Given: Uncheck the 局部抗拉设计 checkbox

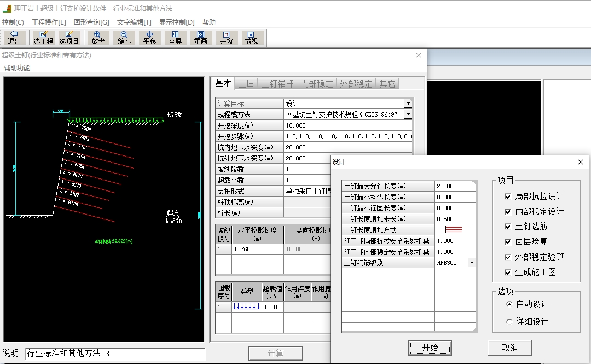Looking at the screenshot, I should [x=508, y=197].
